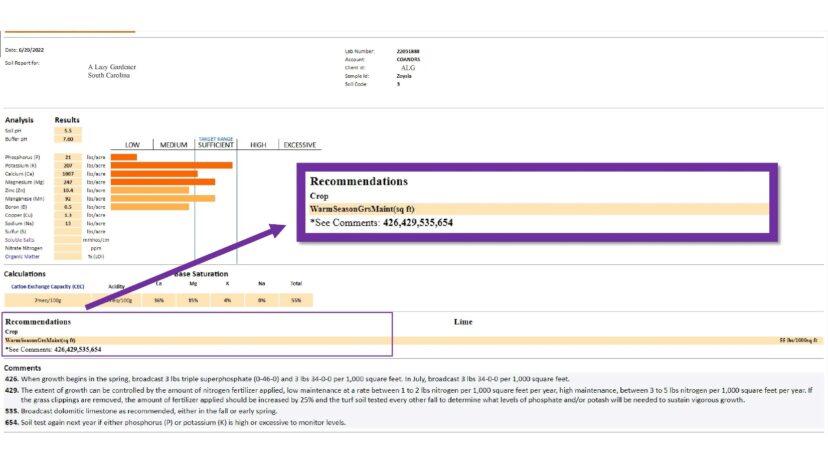Select the Soil pH result value
This screenshot has height=466, width=828.
click(68, 131)
